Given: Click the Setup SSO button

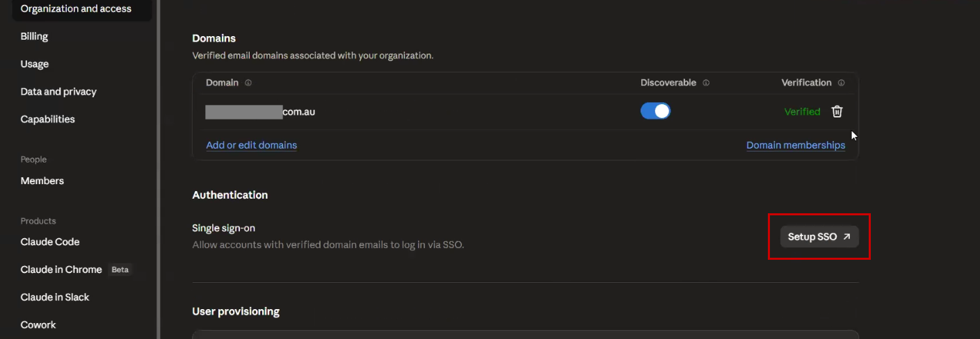Looking at the screenshot, I should pyautogui.click(x=819, y=237).
